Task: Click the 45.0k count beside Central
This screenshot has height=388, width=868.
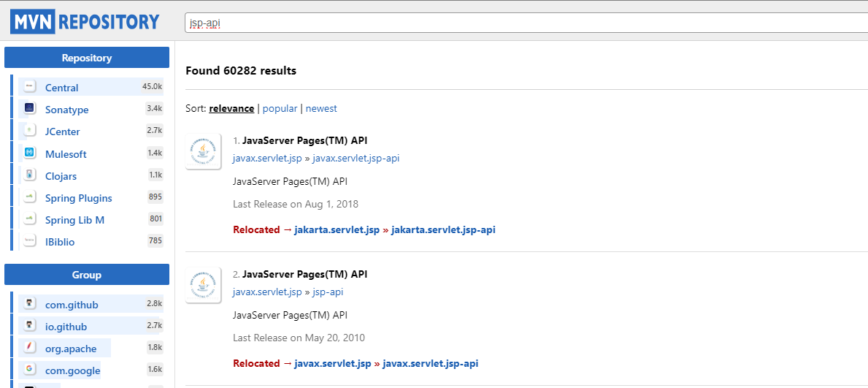Action: pyautogui.click(x=152, y=86)
